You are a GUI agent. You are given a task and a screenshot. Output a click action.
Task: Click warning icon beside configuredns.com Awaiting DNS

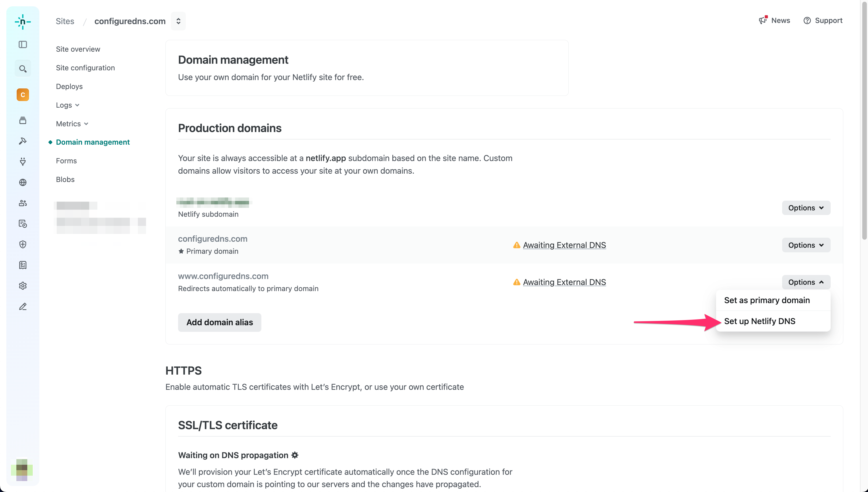516,245
